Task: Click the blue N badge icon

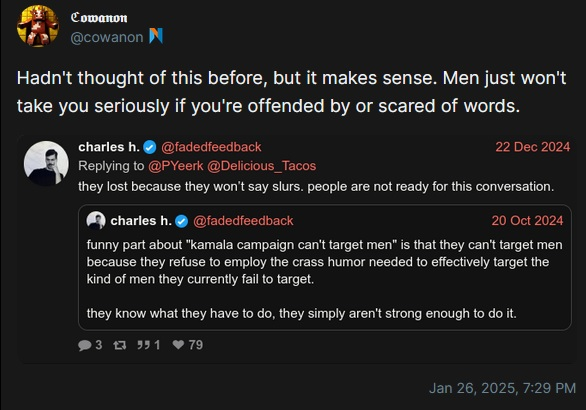Action: click(156, 36)
